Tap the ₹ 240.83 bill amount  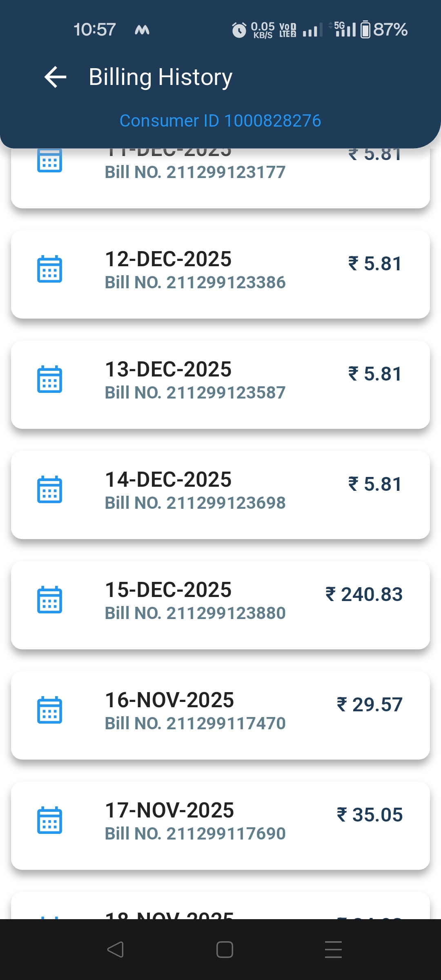coord(364,595)
